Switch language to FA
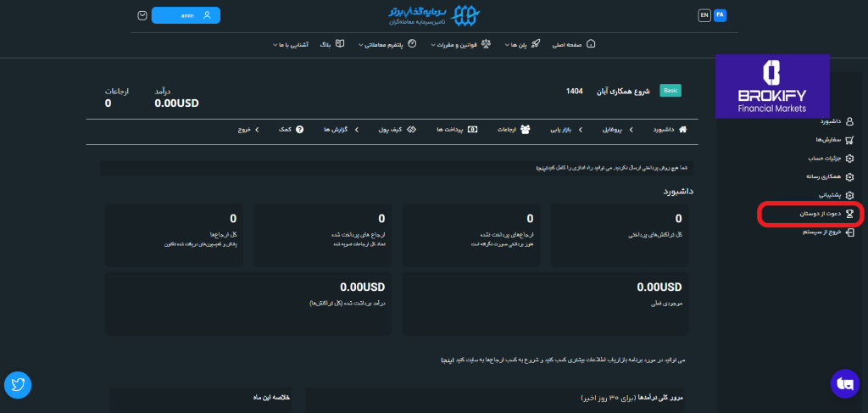This screenshot has height=413, width=868. [720, 15]
